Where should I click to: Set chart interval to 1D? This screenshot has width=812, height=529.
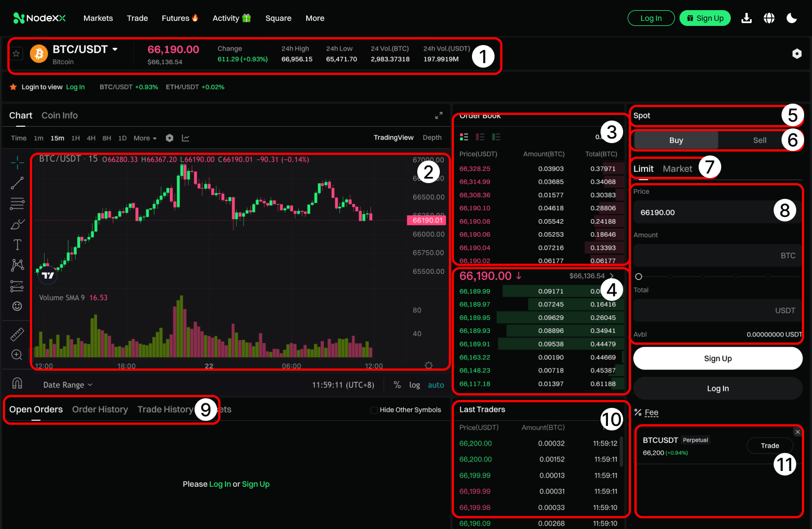pyautogui.click(x=122, y=138)
